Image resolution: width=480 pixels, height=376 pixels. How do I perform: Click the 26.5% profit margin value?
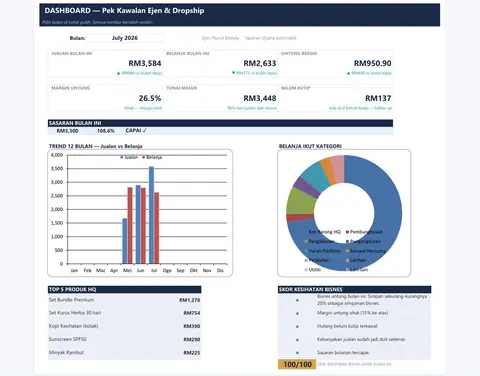point(150,98)
